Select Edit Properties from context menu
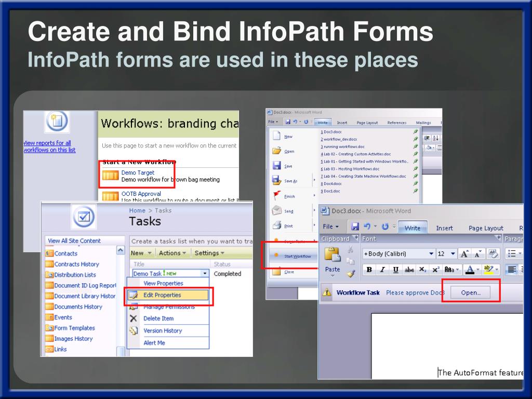Image resolution: width=532 pixels, height=399 pixels. (162, 295)
